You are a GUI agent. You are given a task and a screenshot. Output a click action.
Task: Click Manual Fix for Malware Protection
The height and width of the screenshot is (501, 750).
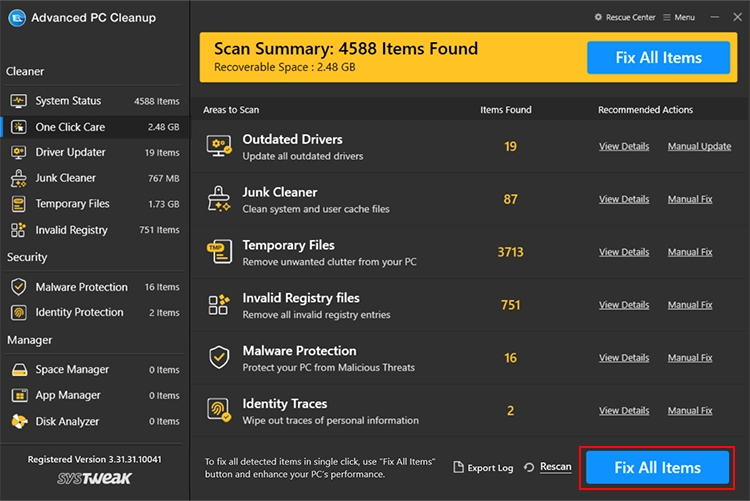(x=690, y=357)
